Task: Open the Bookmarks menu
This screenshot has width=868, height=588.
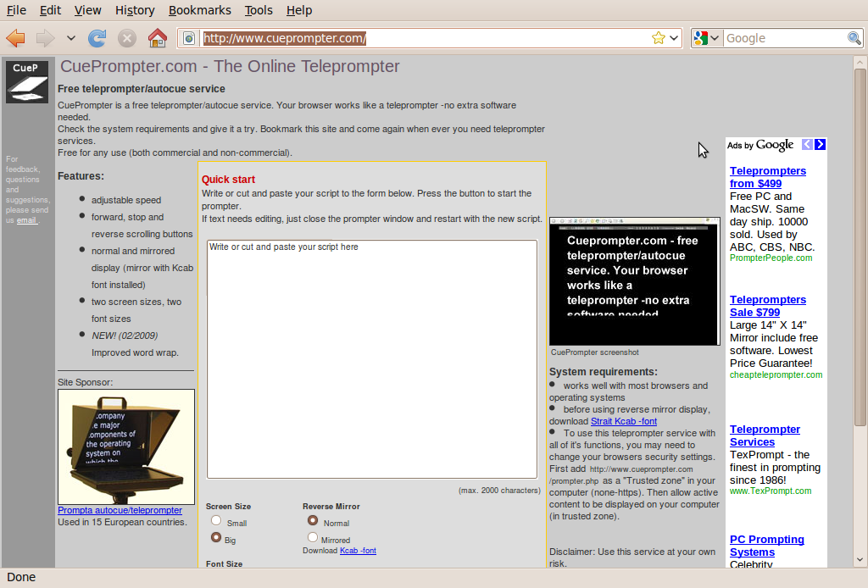Action: [x=200, y=10]
